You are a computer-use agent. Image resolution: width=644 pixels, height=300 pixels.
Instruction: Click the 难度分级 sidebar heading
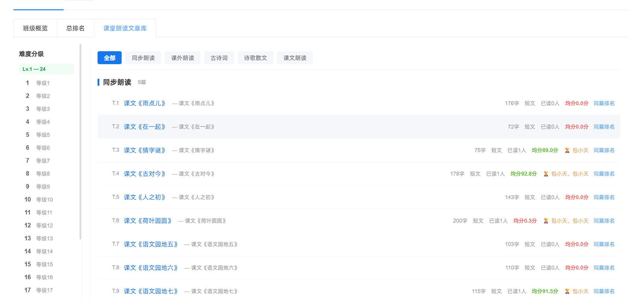[31, 54]
